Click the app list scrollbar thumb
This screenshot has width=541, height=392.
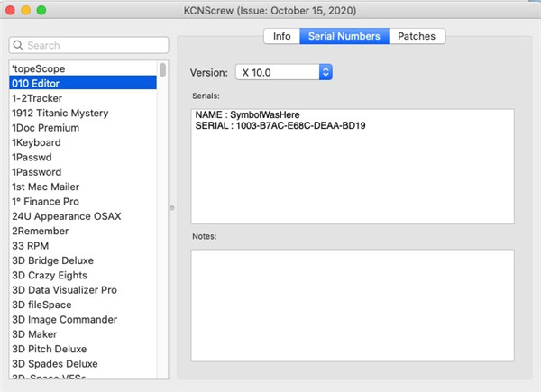click(162, 69)
